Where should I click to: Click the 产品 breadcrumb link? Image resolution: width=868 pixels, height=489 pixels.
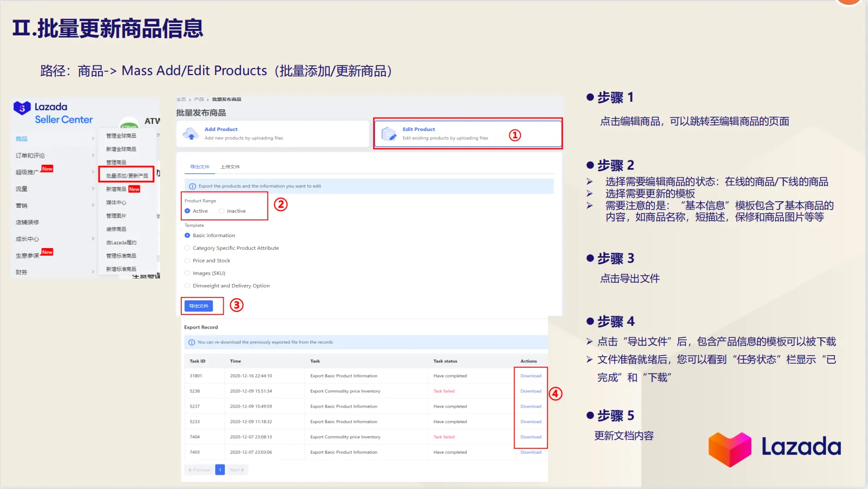click(199, 100)
